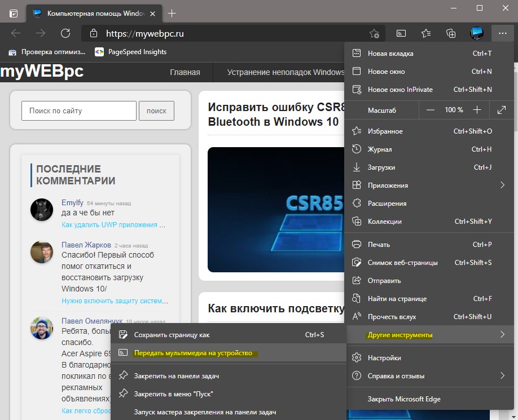Open Избранное from the menu
The width and height of the screenshot is (518, 420).
428,131
